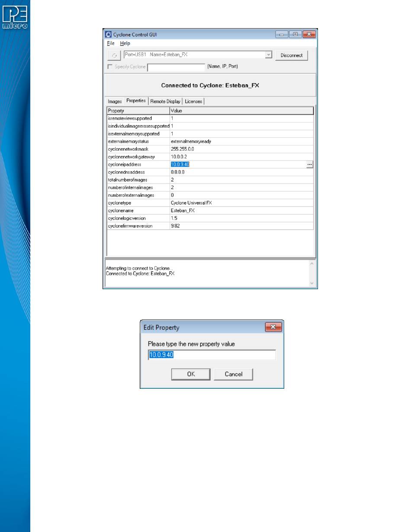The height and width of the screenshot is (532, 411).
Task: Click the PE micro logo
Action: point(15,17)
